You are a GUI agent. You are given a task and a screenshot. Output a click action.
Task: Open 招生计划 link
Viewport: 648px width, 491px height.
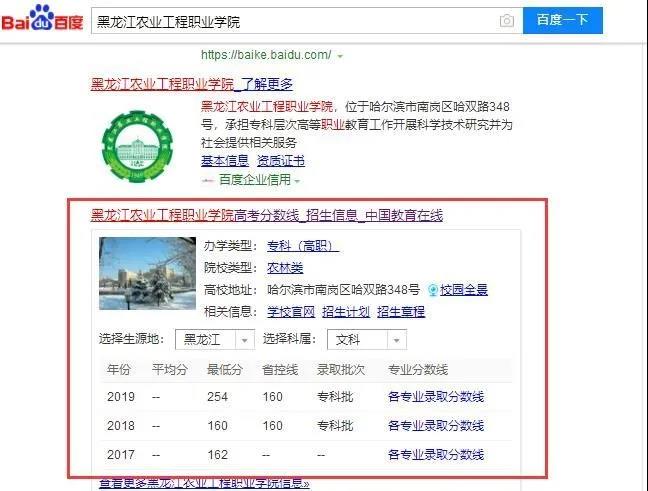(x=346, y=312)
